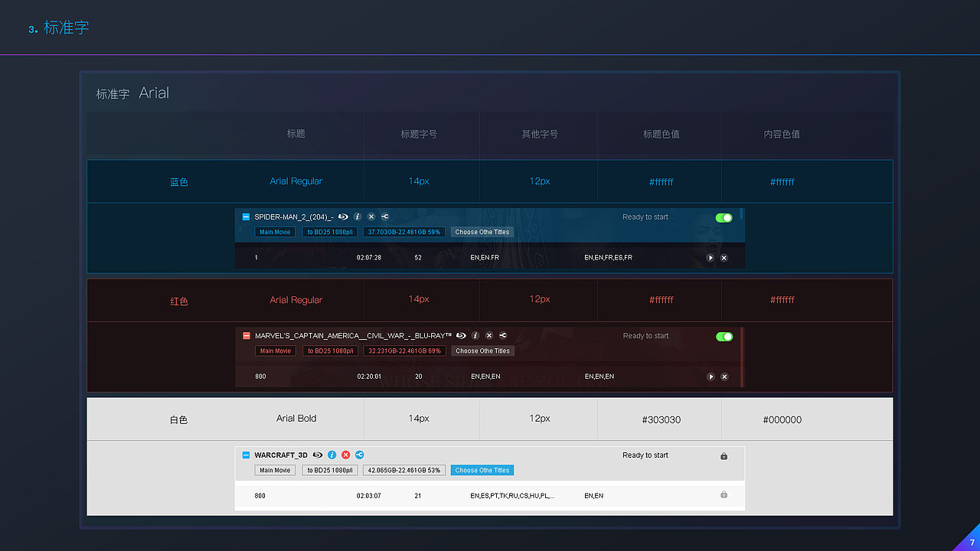980x551 pixels.
Task: Enable the Ready to start toggle for SPIDER-MAN_2
Action: [724, 217]
